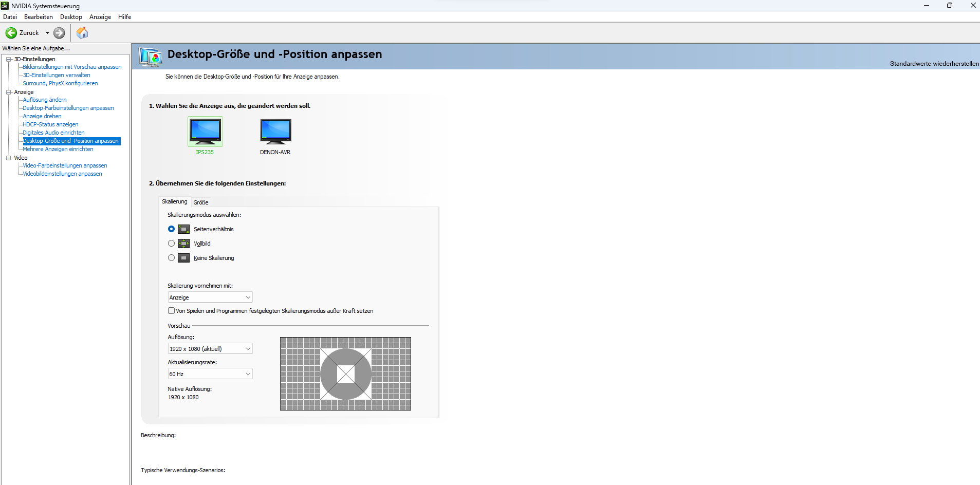Viewport: 980px width, 485px height.
Task: Open the Skalierung vornehmen mit dropdown
Action: tap(210, 297)
